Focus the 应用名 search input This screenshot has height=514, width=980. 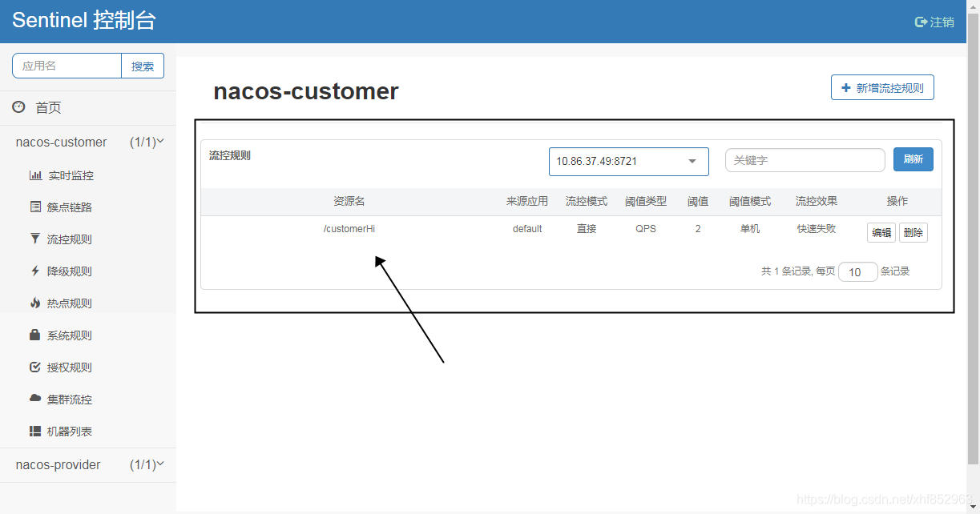(67, 66)
